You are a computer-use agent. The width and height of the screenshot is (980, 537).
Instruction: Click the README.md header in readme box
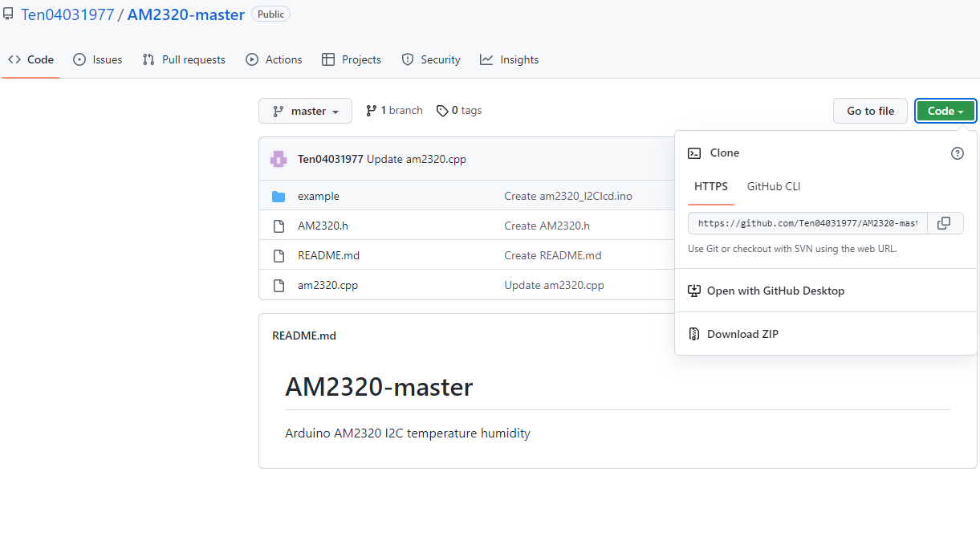click(x=304, y=336)
